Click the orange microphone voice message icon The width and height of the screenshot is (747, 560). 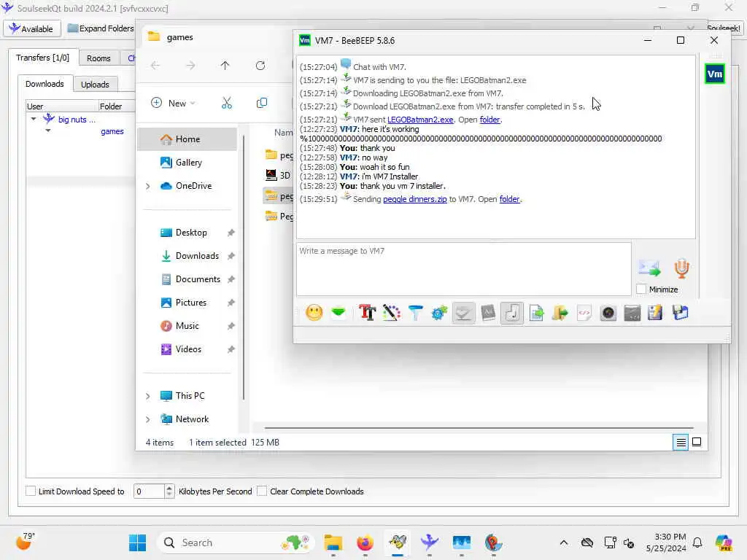point(682,268)
